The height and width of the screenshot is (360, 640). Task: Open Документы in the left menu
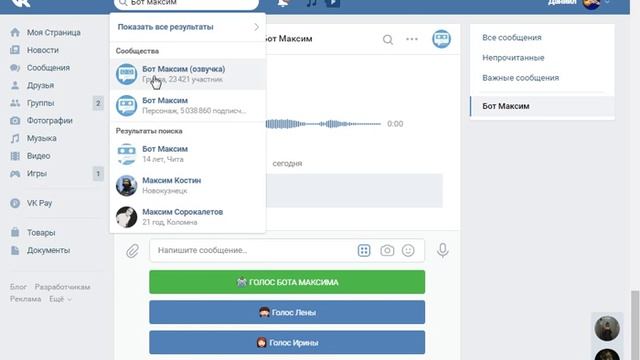(x=48, y=250)
